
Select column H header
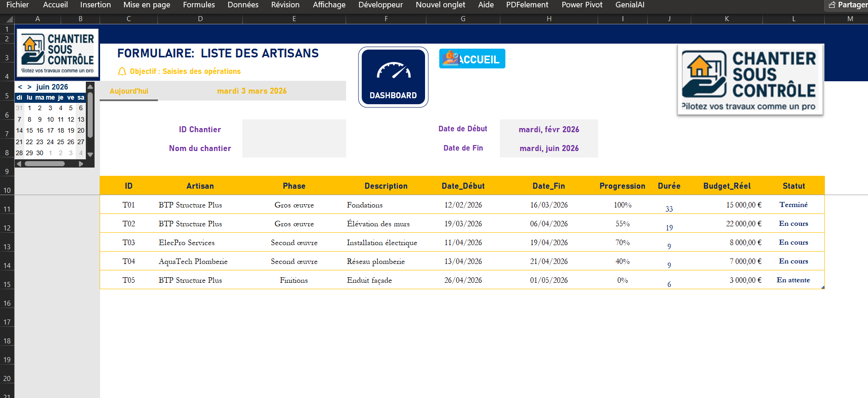tap(549, 19)
